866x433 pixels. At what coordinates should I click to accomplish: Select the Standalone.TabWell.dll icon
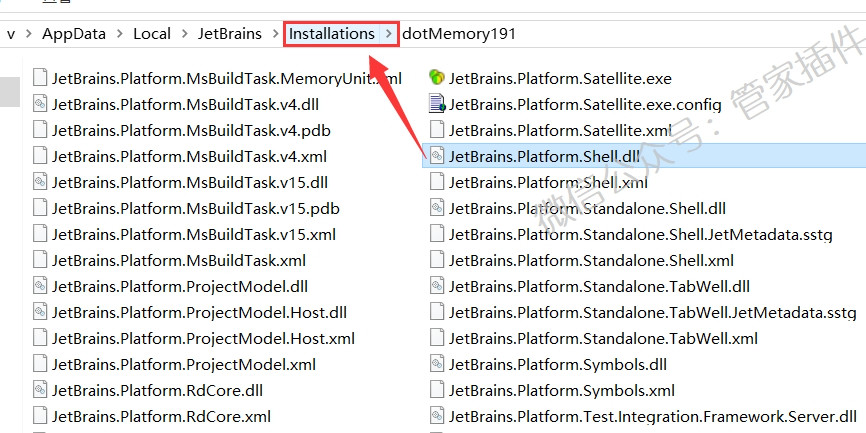tap(437, 286)
